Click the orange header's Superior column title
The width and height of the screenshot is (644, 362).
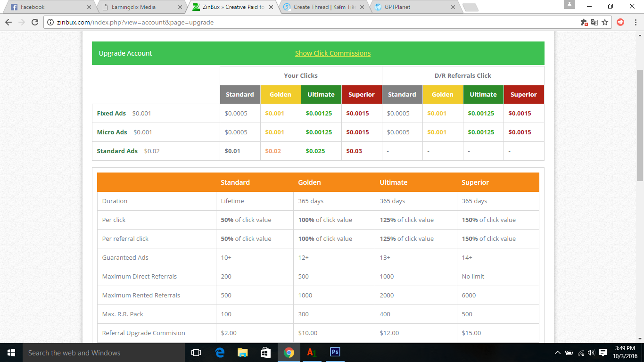tap(475, 182)
